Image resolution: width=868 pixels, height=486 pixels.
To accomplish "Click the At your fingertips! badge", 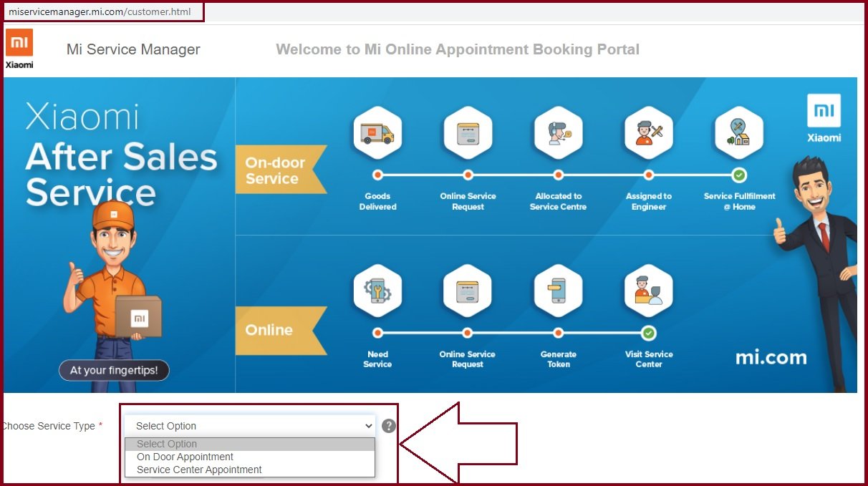I will pos(114,371).
